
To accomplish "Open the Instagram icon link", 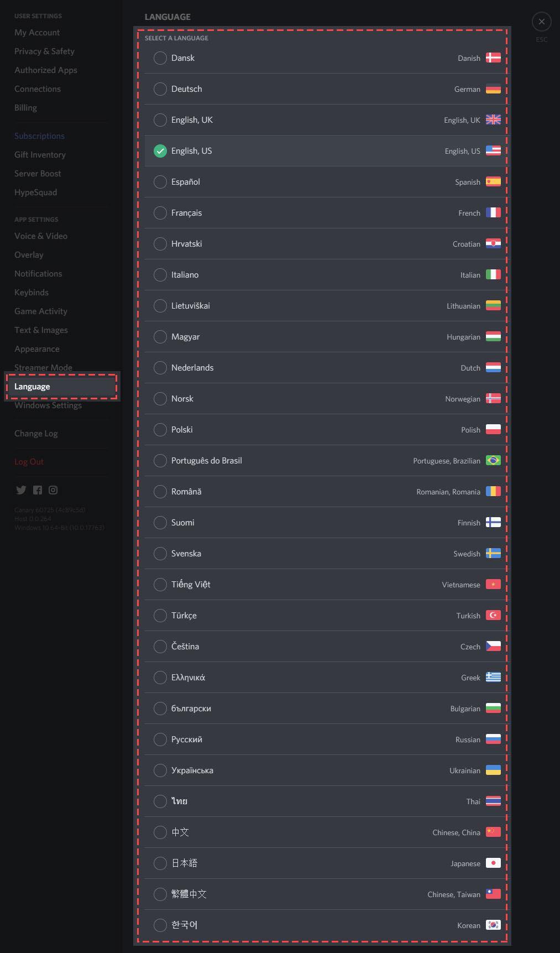I will pyautogui.click(x=53, y=490).
